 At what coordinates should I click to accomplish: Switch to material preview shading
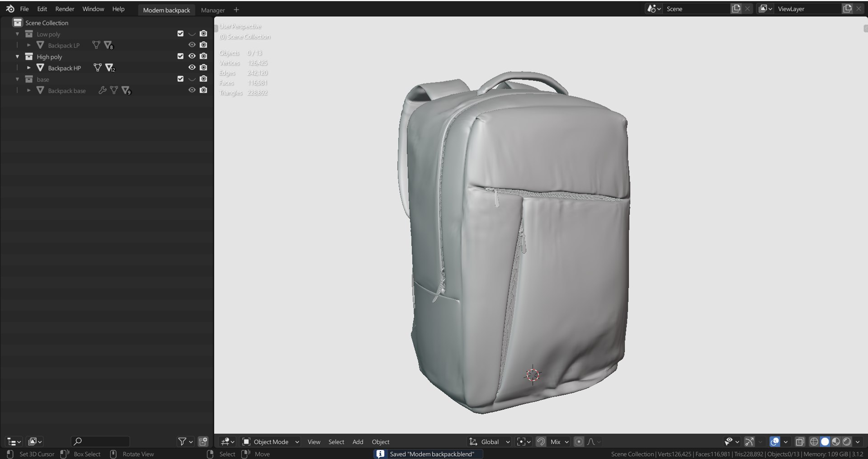click(x=836, y=441)
